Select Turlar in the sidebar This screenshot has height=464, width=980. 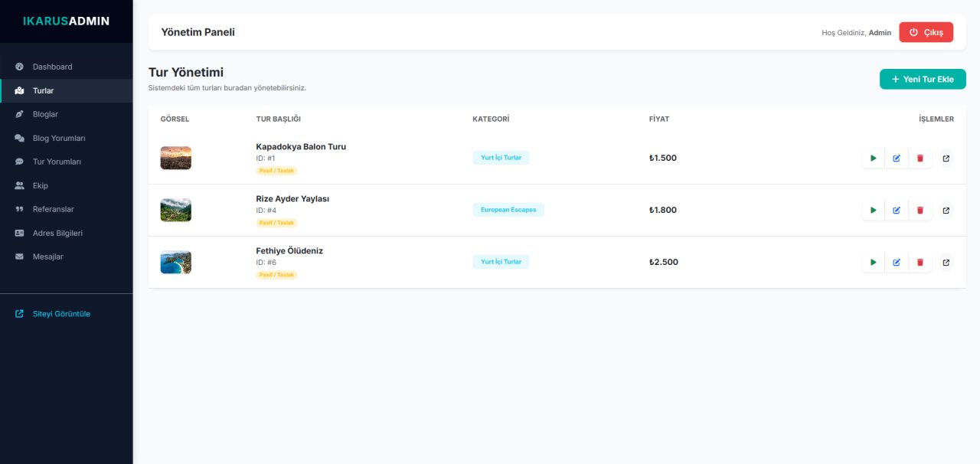[67, 90]
